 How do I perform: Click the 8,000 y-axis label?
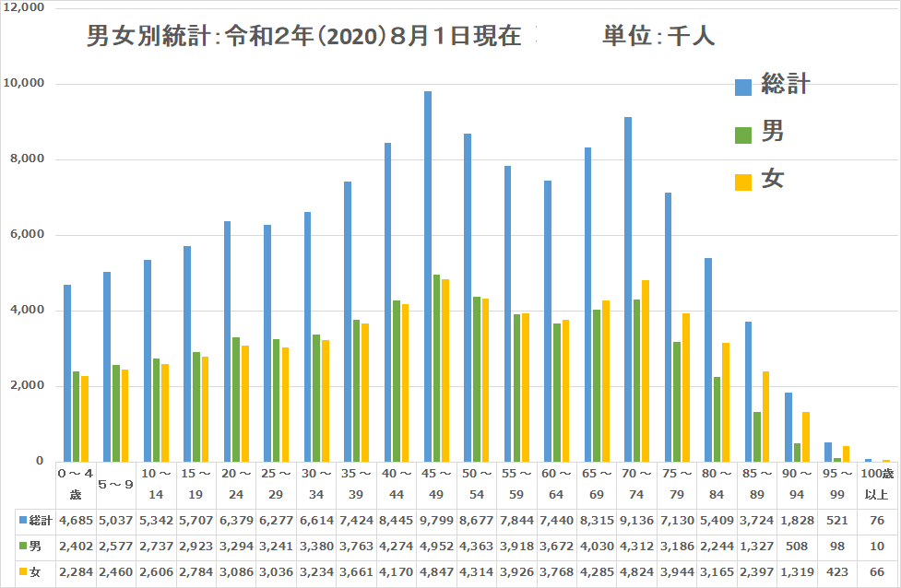pyautogui.click(x=27, y=159)
